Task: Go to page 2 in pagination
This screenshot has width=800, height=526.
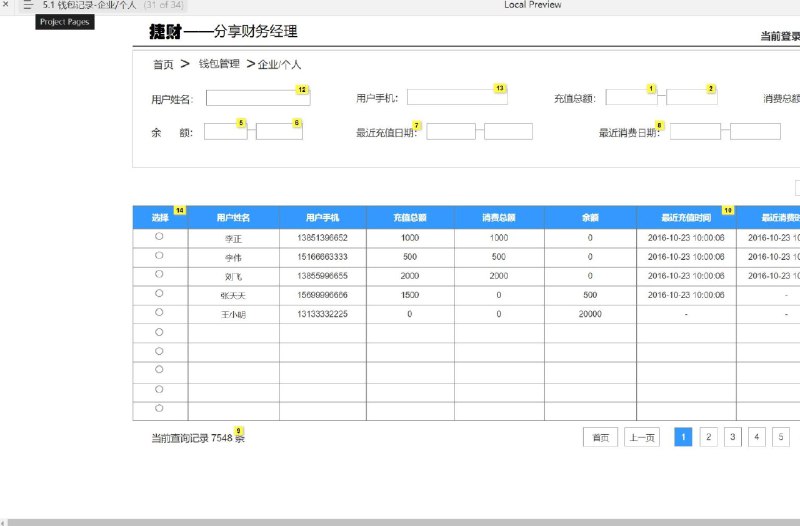Action: [708, 437]
